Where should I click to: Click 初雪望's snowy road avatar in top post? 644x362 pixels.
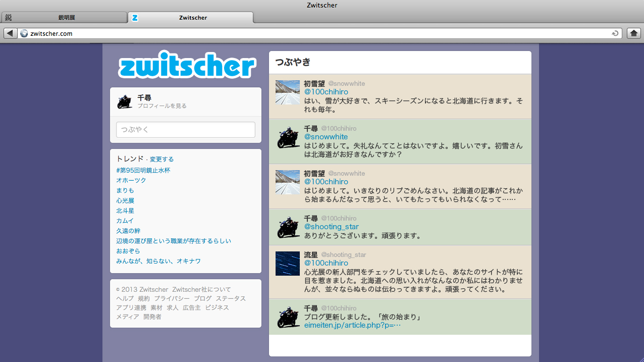[288, 92]
